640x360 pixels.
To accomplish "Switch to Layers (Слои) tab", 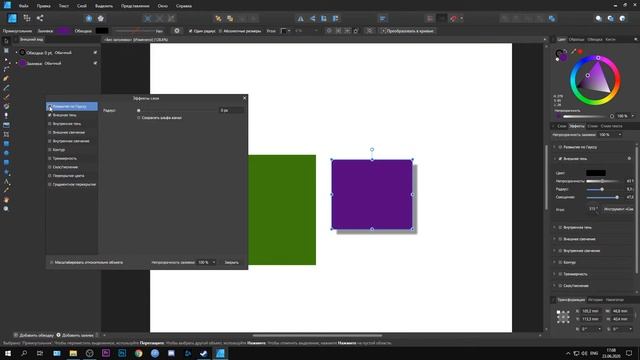I will click(562, 126).
